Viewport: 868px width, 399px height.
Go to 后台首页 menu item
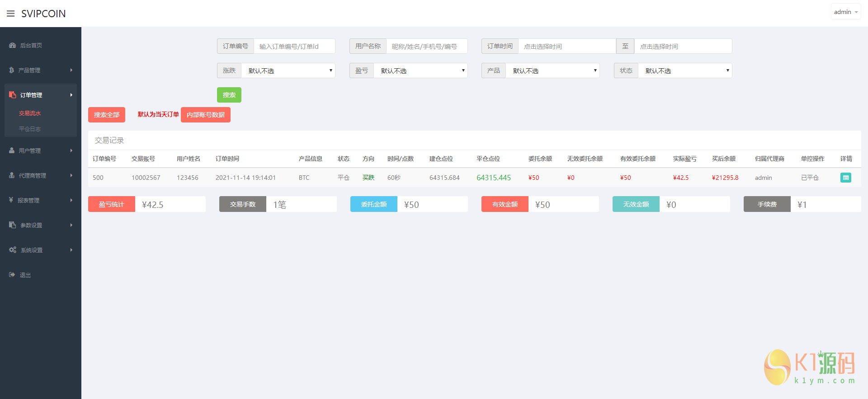click(31, 45)
